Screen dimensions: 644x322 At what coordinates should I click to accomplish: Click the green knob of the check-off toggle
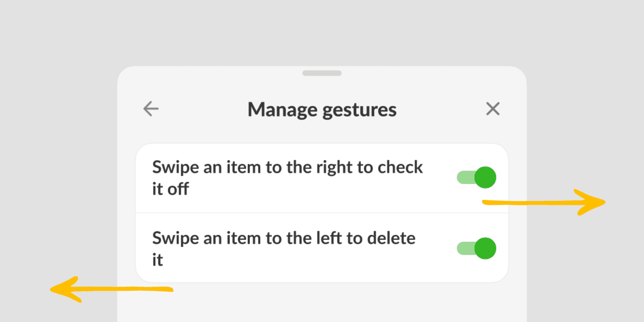(x=485, y=177)
